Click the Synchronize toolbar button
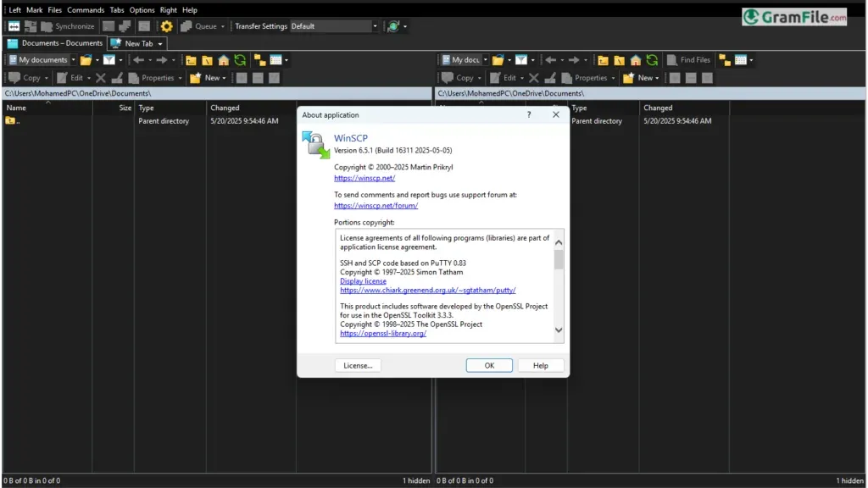This screenshot has width=868, height=488. [x=68, y=26]
